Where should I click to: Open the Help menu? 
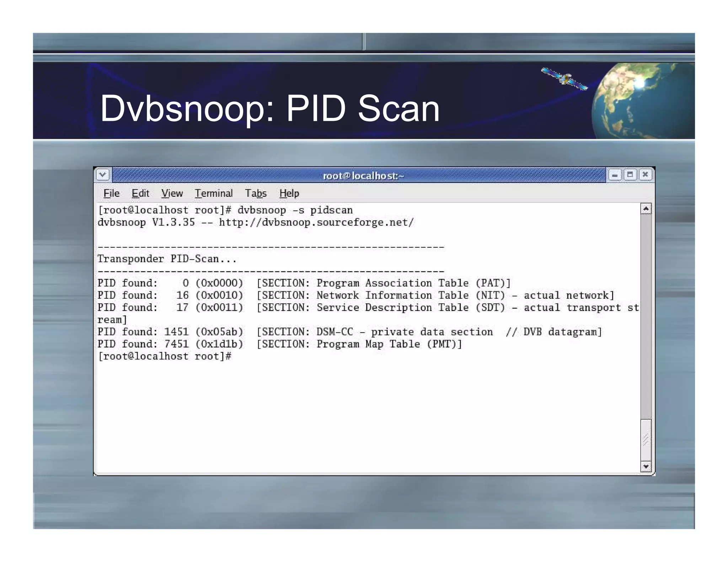coord(289,193)
